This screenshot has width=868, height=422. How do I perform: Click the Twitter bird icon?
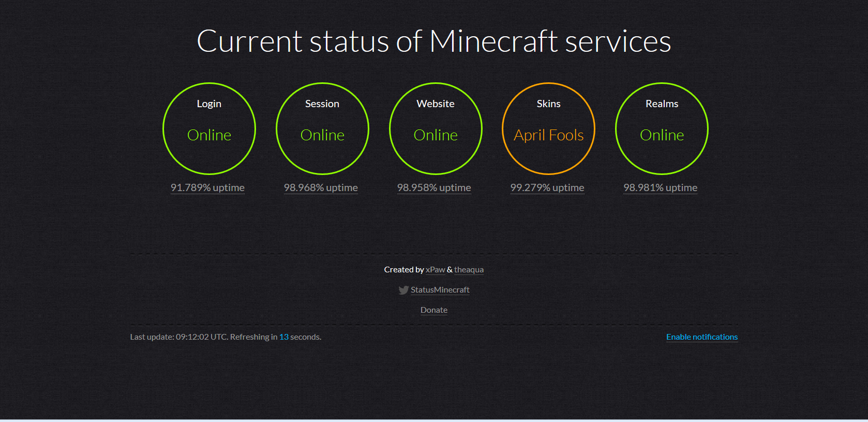pos(403,290)
